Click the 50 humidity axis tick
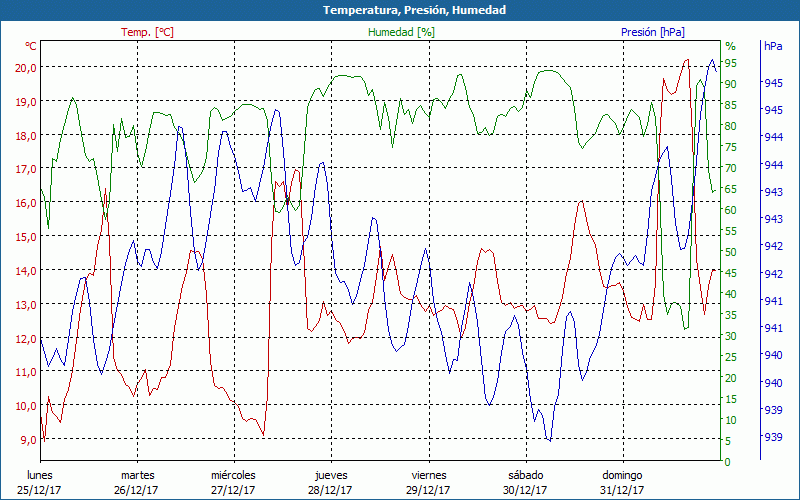The height and width of the screenshot is (500, 800). coord(731,252)
